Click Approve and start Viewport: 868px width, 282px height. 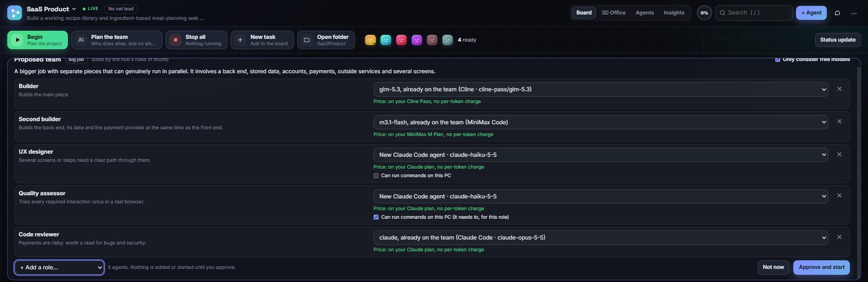point(821,267)
